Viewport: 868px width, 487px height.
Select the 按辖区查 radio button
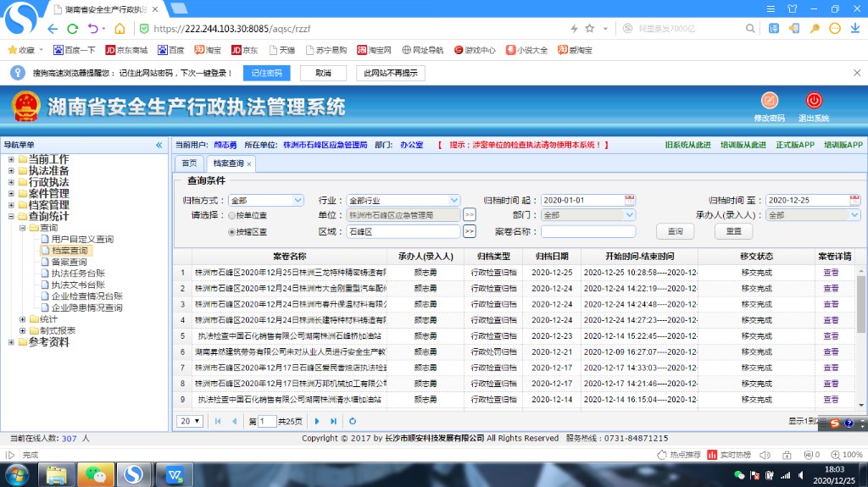pos(231,231)
